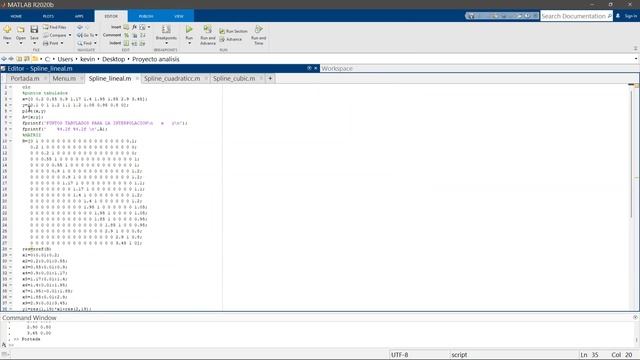Expand the Run dropdown arrow
Viewport: 640px width, 360px height.
pos(189,43)
